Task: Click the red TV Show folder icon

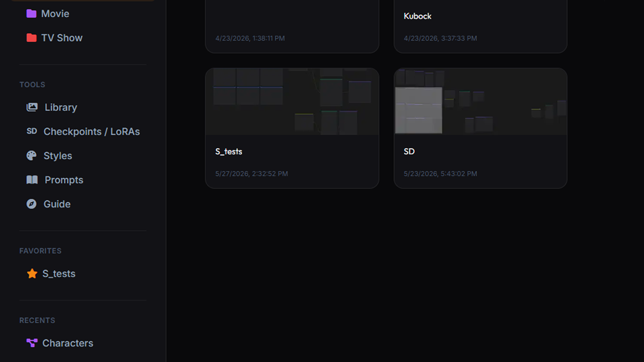Action: click(x=31, y=38)
